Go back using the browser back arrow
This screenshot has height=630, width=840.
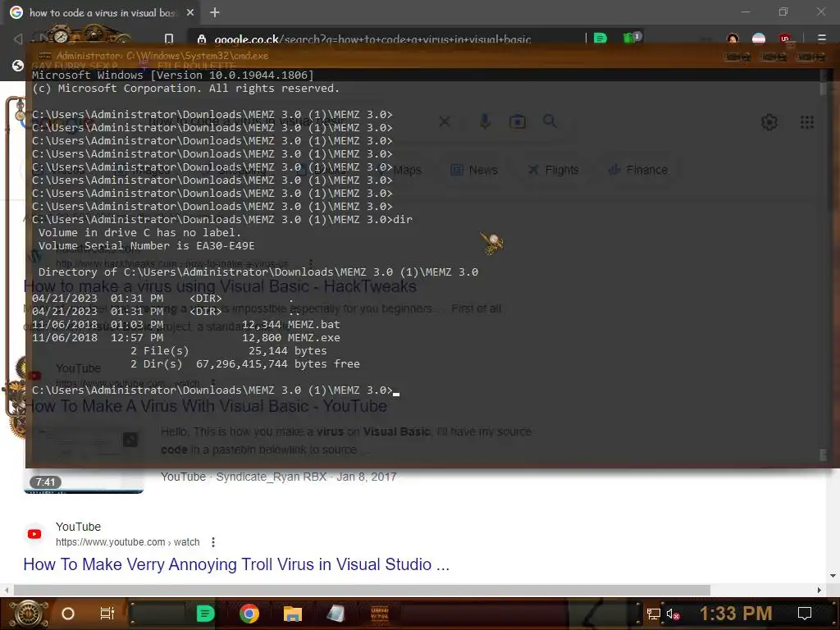click(x=18, y=39)
